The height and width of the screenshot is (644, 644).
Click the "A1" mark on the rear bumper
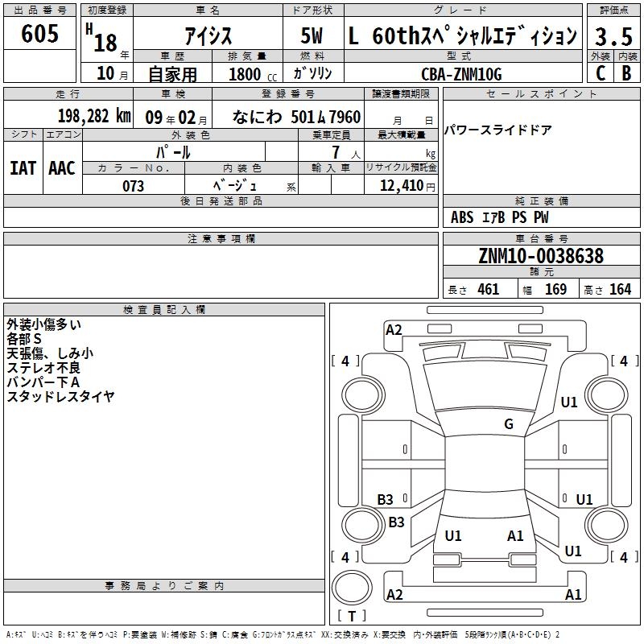(x=573, y=595)
